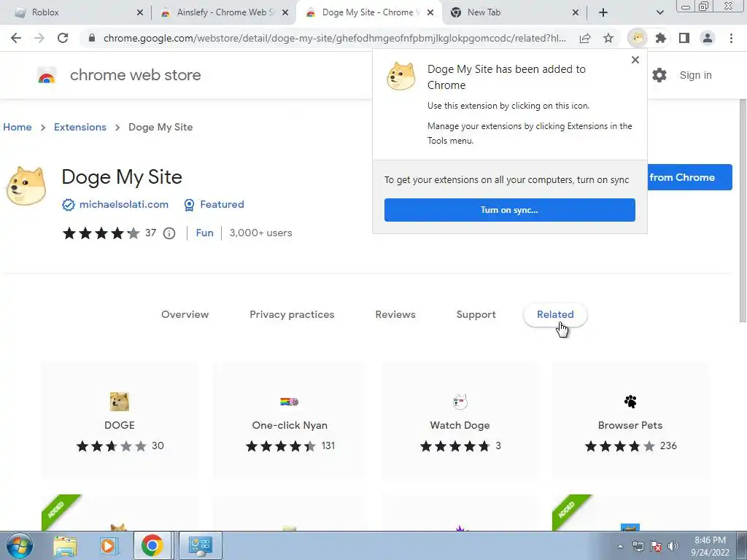The width and height of the screenshot is (747, 560).
Task: Open the One-click Nyan extension card
Action: (290, 421)
